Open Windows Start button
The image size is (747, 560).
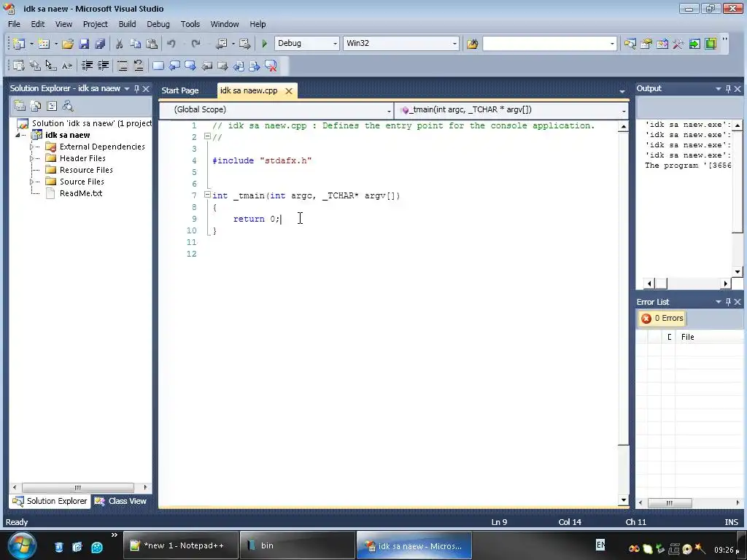(x=21, y=545)
